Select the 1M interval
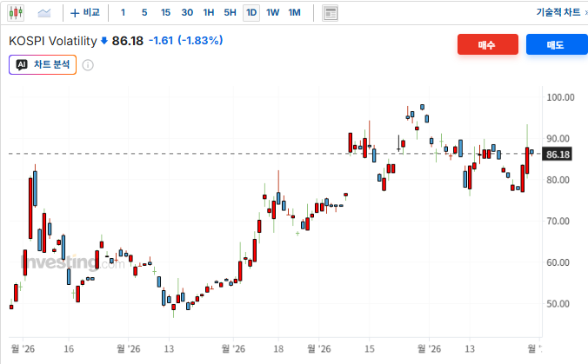Screen dimensions: 588x364 pos(294,13)
